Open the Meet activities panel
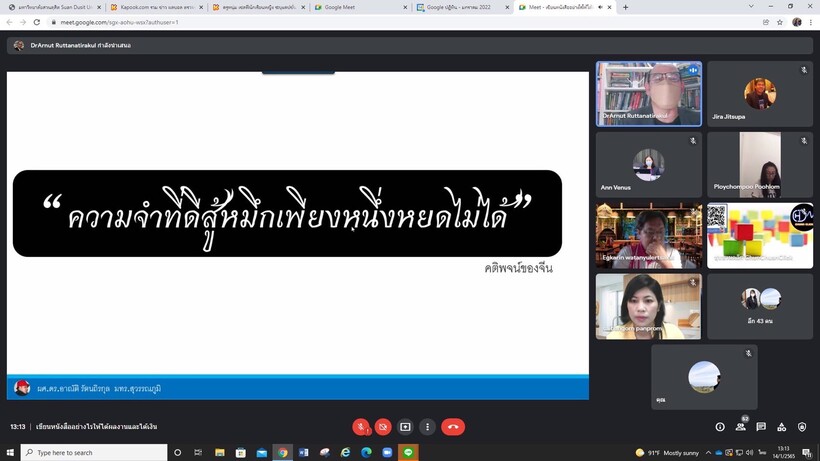Image resolution: width=820 pixels, height=461 pixels. [781, 427]
